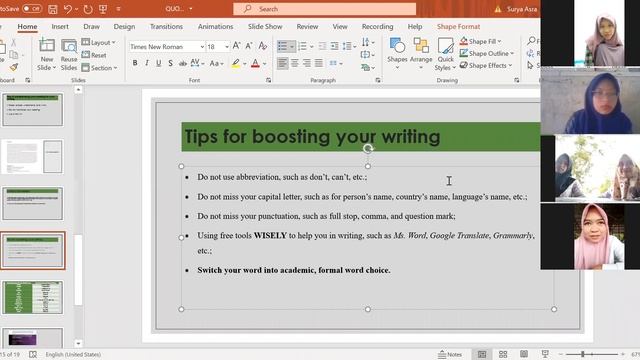Image resolution: width=640 pixels, height=360 pixels.
Task: Toggle Italic formatting
Action: click(x=147, y=63)
